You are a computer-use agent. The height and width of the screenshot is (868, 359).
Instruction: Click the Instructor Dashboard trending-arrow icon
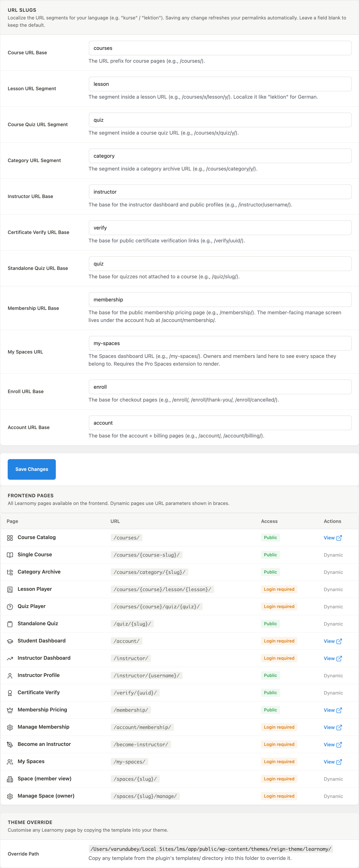pos(10,658)
